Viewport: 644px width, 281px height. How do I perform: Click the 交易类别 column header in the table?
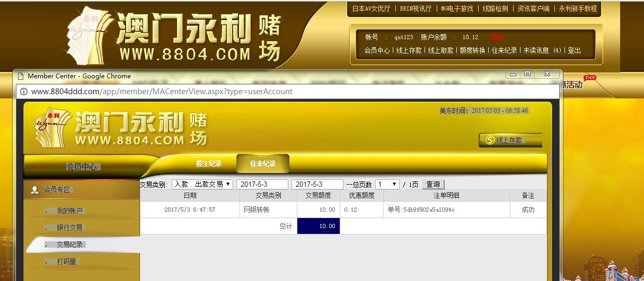coord(268,195)
